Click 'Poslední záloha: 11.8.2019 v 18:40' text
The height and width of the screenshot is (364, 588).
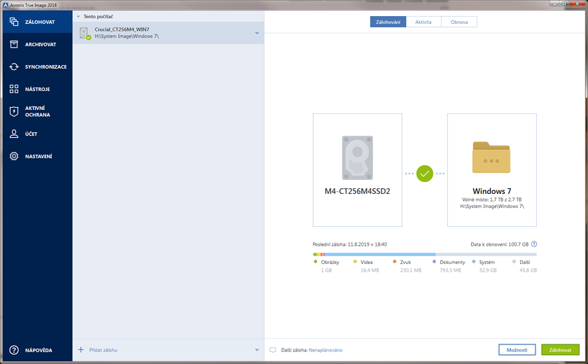[x=350, y=244]
